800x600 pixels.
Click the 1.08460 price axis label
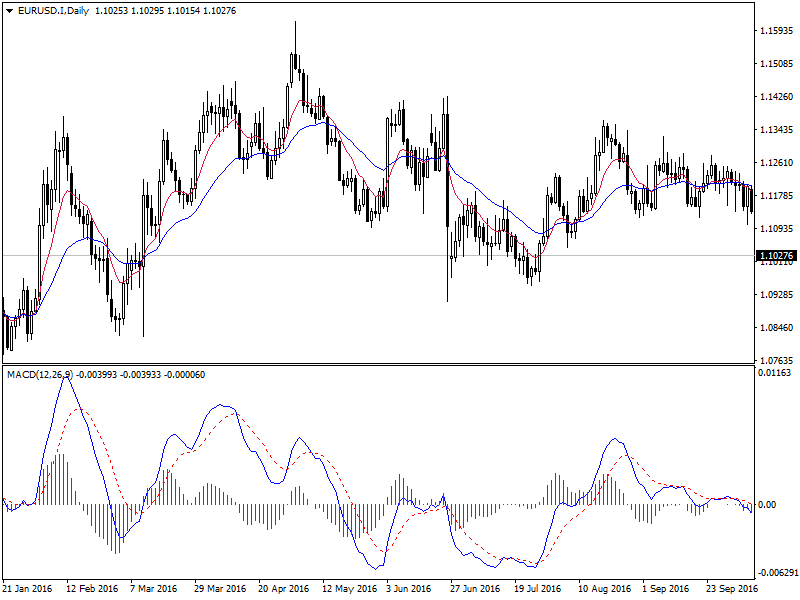(x=777, y=328)
